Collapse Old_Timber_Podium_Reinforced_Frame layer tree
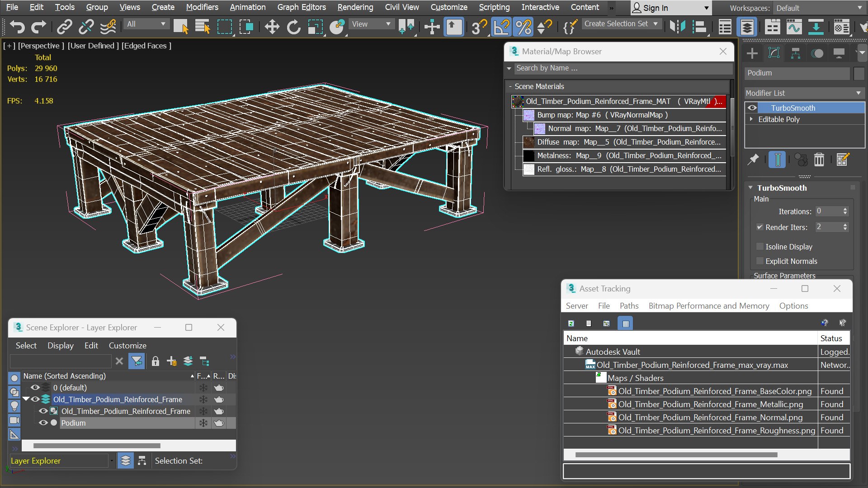Screen dimensions: 868x488 click(x=26, y=399)
